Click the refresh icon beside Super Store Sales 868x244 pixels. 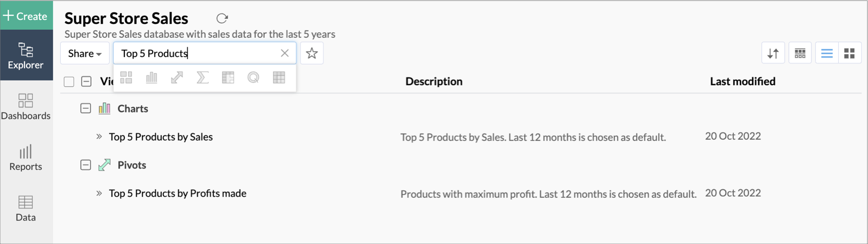point(222,18)
